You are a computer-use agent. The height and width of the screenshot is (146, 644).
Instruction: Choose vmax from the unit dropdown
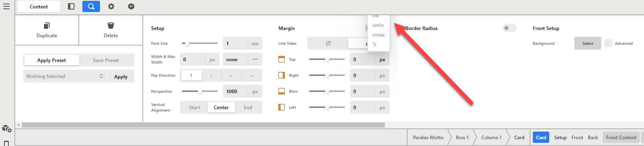(x=378, y=35)
